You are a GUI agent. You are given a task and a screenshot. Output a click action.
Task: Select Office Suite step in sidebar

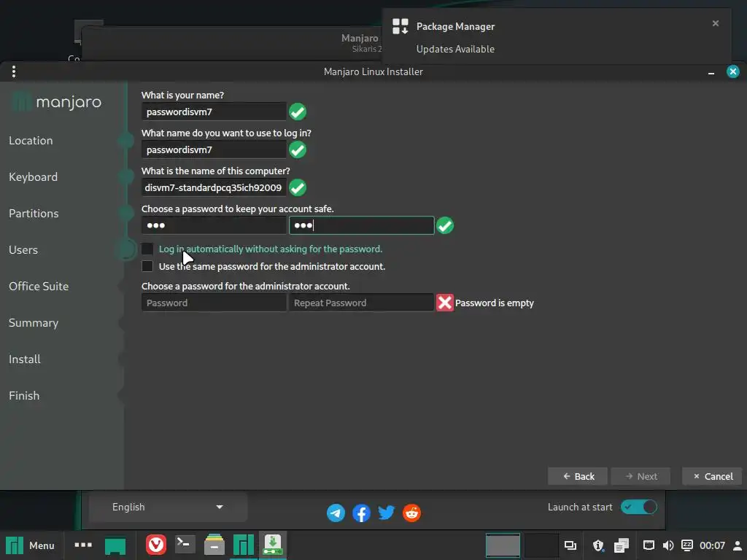pos(39,286)
